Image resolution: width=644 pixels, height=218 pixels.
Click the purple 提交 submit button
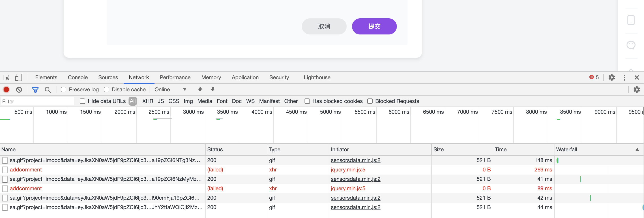click(374, 26)
